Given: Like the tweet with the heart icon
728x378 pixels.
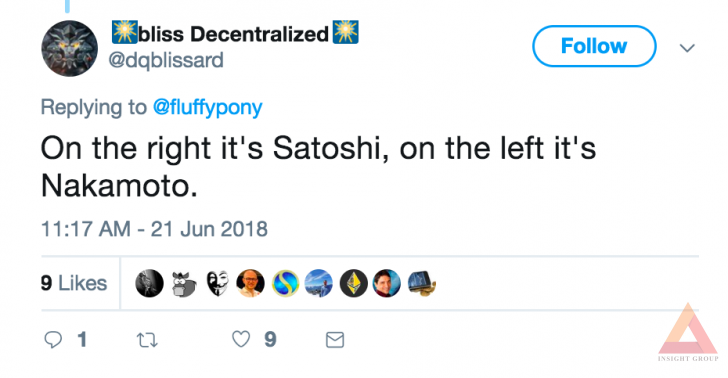Looking at the screenshot, I should tap(241, 339).
